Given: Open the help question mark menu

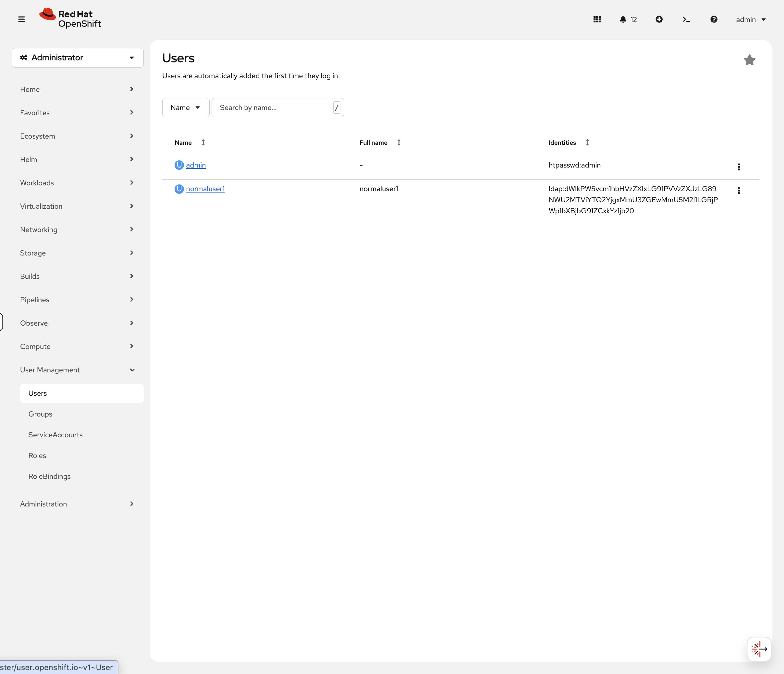Looking at the screenshot, I should click(714, 19).
